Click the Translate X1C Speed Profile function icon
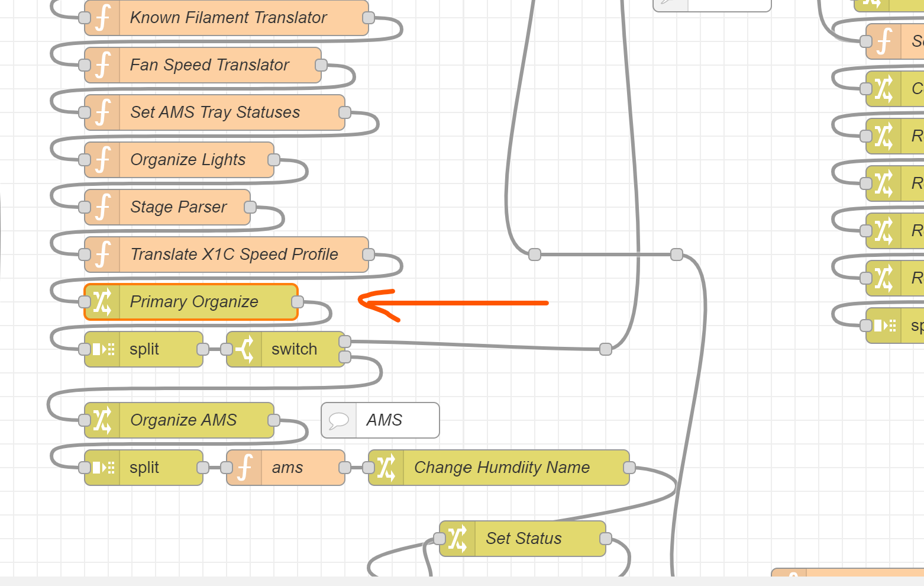Screen dimensions: 924x586 coord(102,255)
